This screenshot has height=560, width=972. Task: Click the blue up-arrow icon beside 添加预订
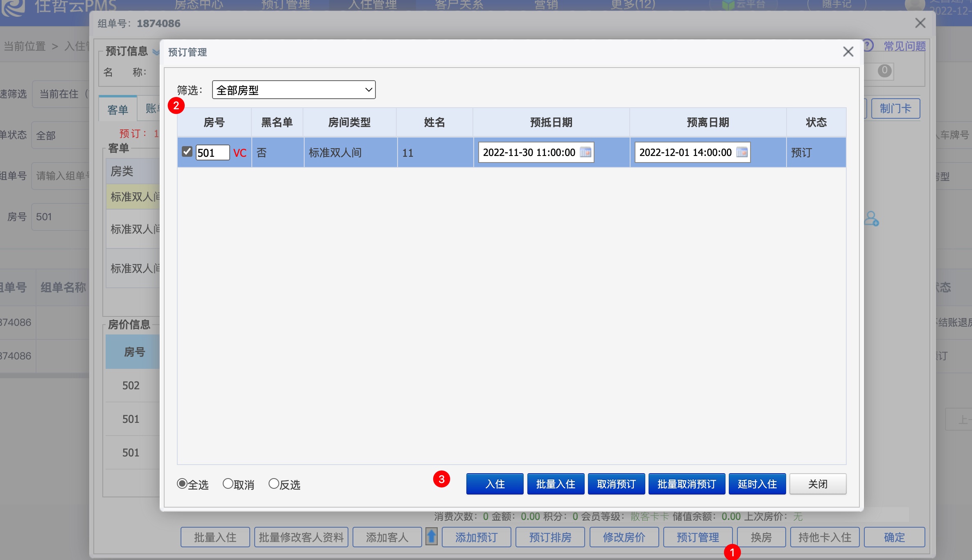[x=432, y=537]
